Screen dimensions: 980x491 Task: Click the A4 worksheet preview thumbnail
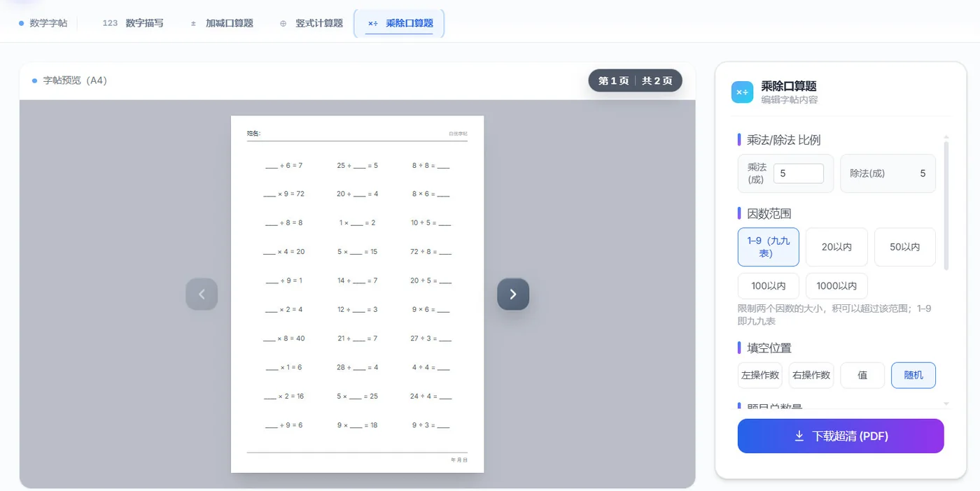tap(357, 294)
